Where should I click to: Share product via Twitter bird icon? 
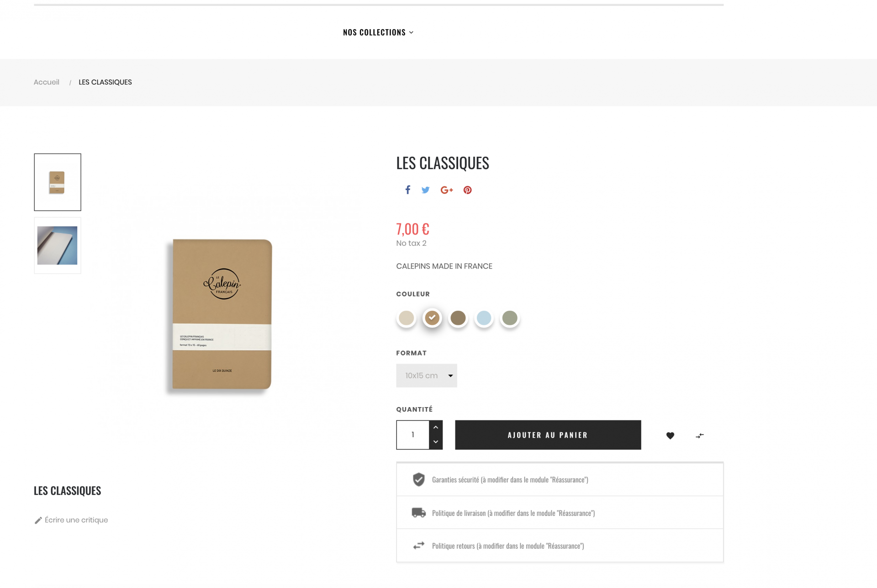[x=425, y=190]
